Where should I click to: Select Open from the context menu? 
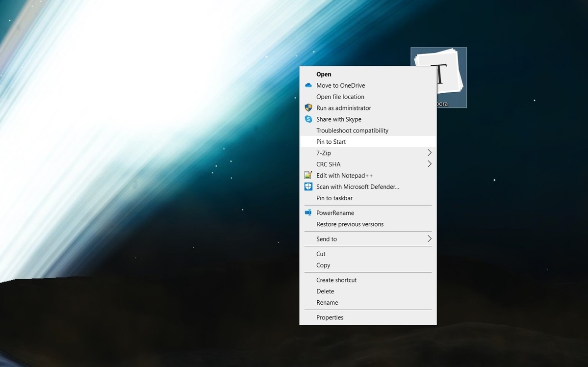coord(324,75)
